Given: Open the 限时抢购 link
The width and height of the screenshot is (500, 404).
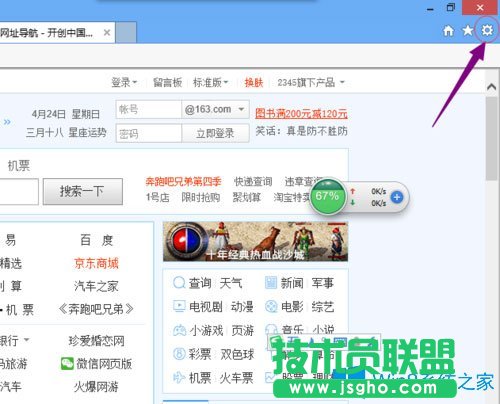Looking at the screenshot, I should 201,197.
